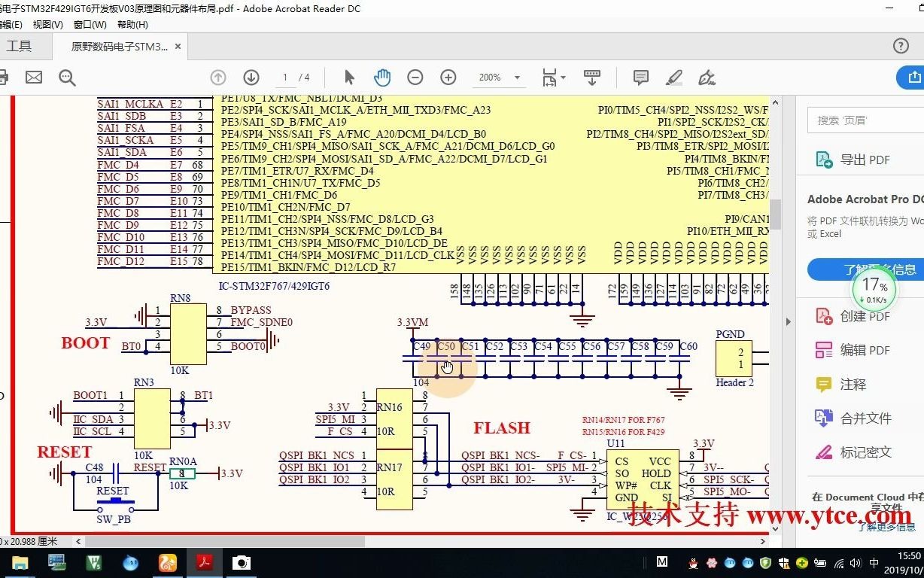Open the 视图 menu
924x578 pixels.
47,24
